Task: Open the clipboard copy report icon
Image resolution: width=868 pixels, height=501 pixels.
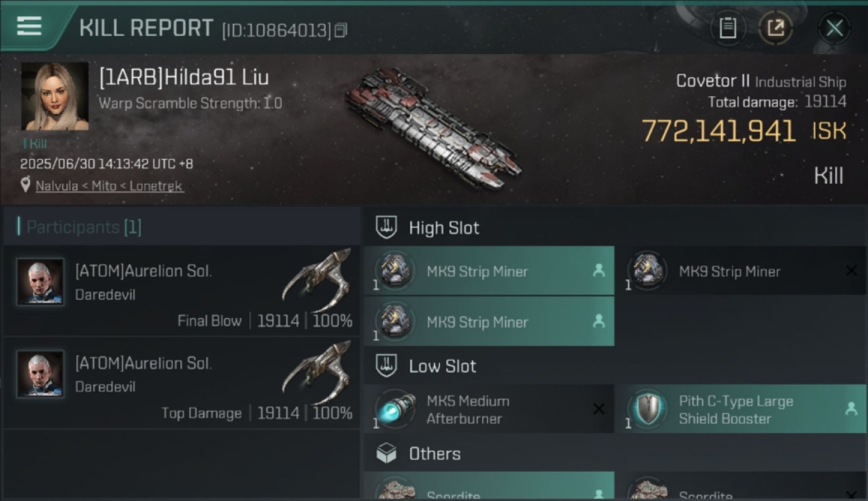Action: 728,28
